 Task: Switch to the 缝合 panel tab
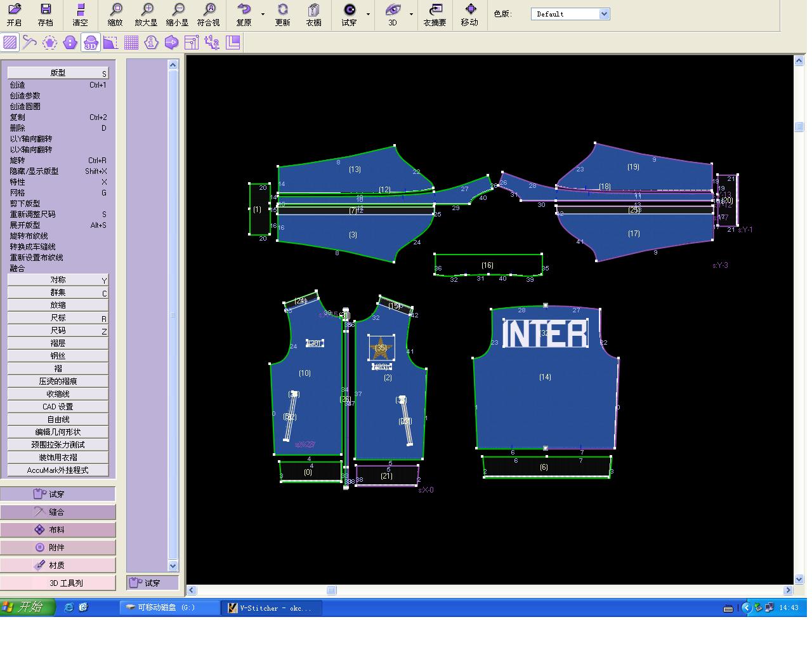click(x=58, y=512)
